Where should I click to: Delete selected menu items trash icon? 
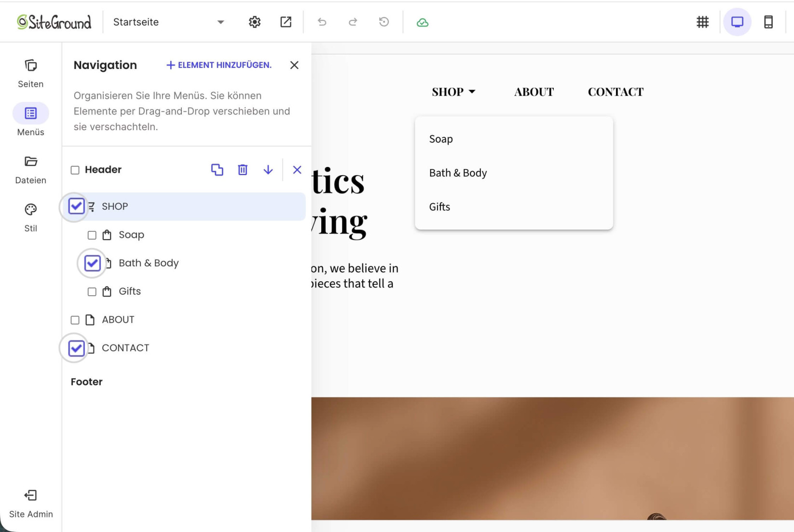[x=243, y=170]
